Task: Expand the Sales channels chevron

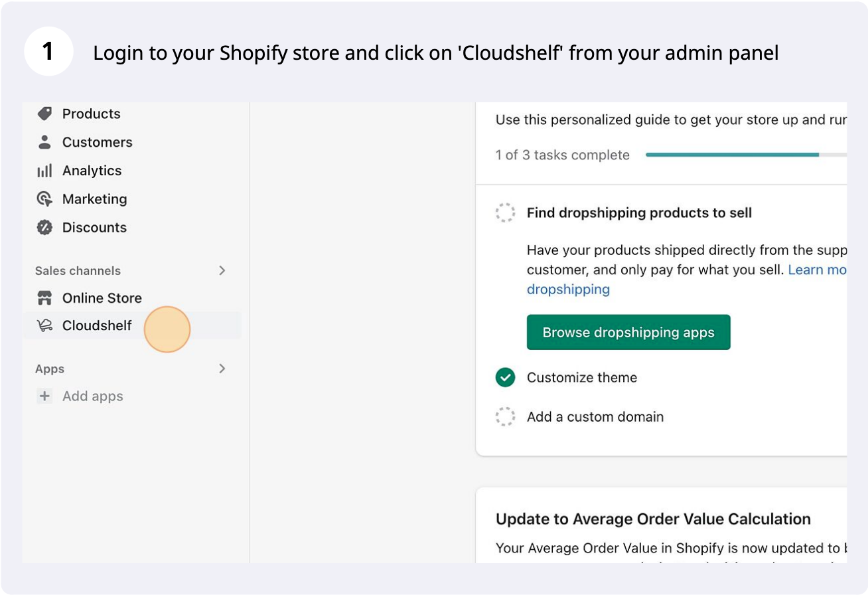Action: point(222,270)
